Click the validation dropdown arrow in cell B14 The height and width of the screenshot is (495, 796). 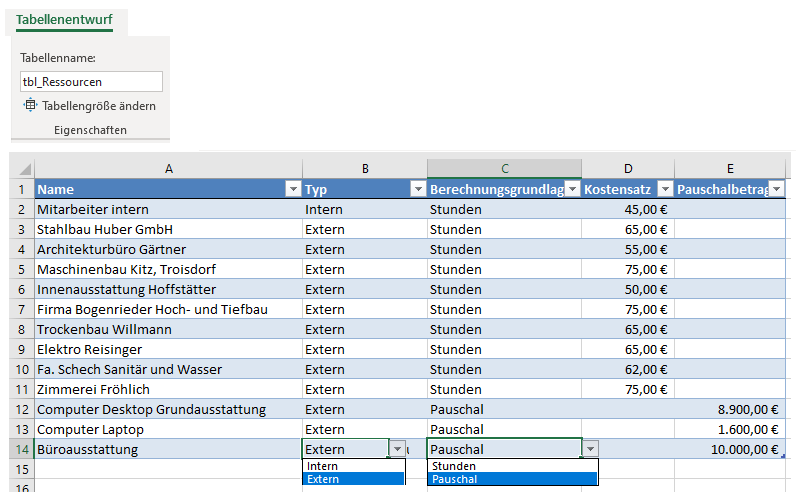point(398,450)
